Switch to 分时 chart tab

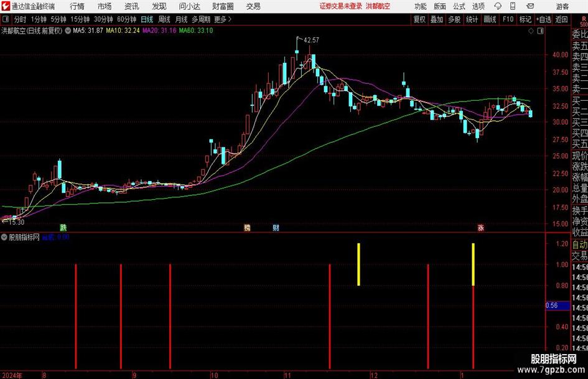(21, 19)
